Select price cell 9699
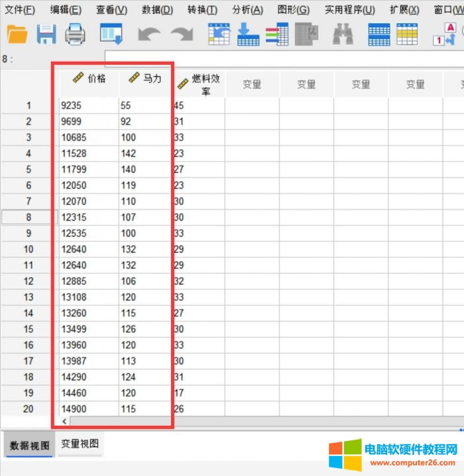The image size is (464, 476). (x=89, y=122)
